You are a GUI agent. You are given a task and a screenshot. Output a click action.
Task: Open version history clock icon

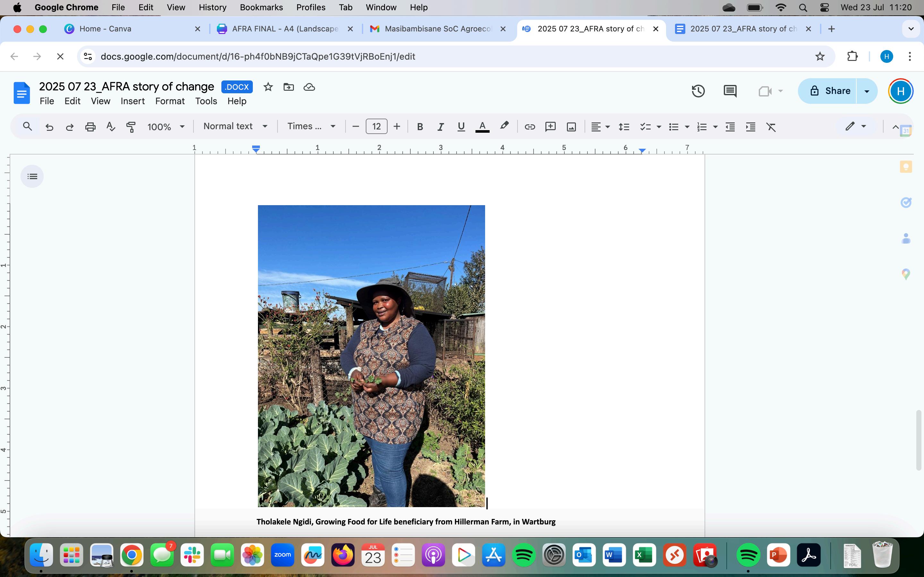(x=698, y=91)
